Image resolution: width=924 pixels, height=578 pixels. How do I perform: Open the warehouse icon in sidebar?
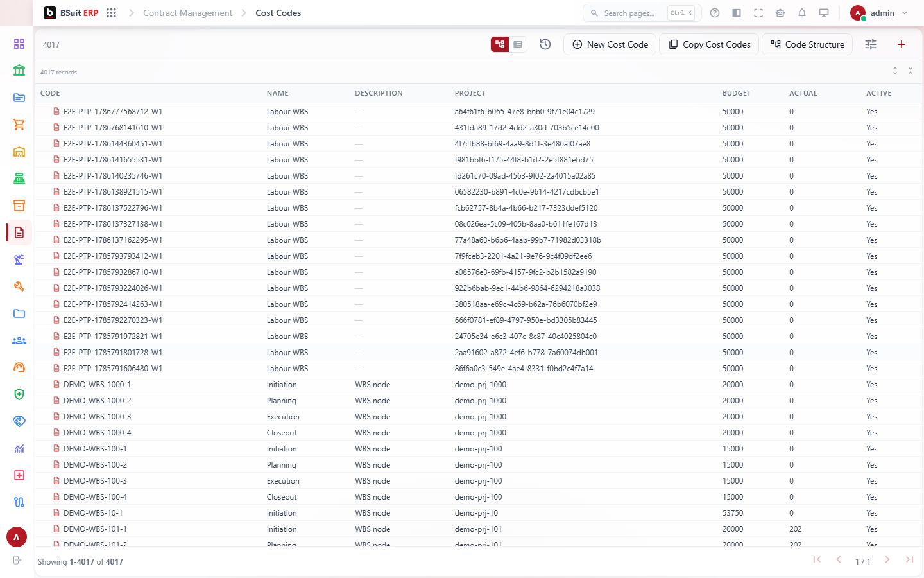(x=19, y=152)
